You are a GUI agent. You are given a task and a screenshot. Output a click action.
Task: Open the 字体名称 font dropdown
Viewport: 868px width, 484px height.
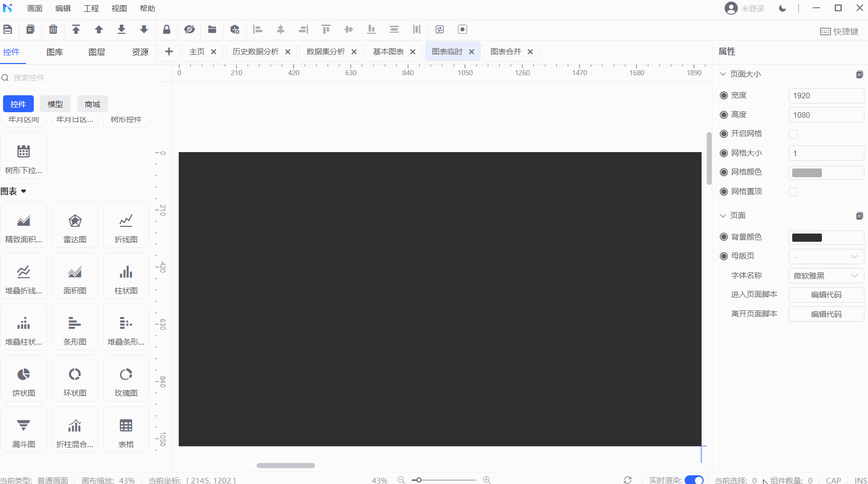pos(825,276)
